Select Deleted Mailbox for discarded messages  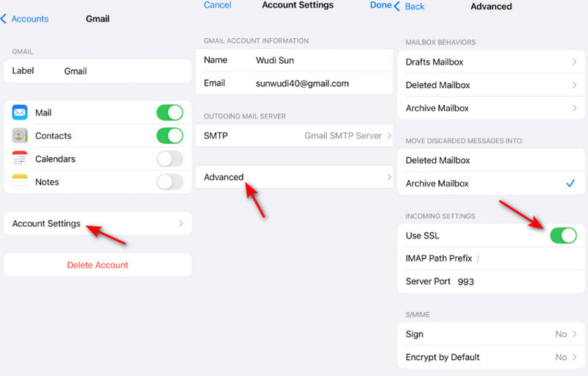tap(491, 160)
